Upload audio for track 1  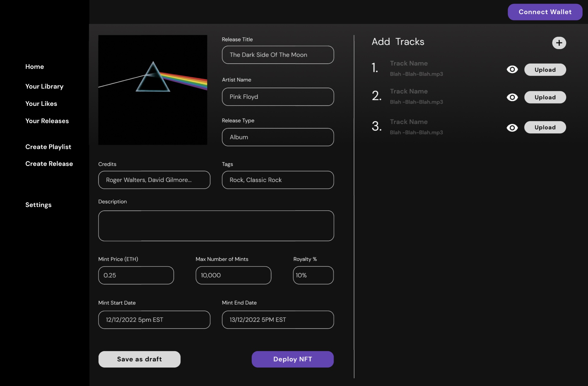[x=545, y=69]
